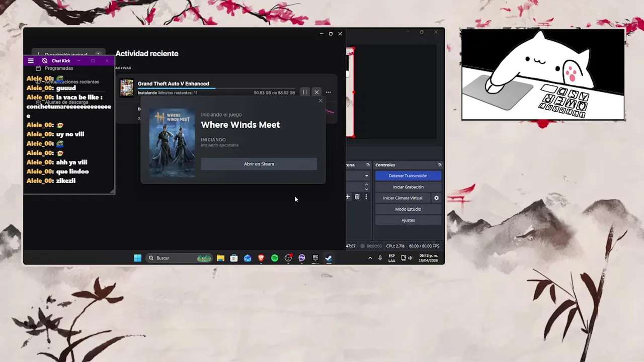Pop out the scene dock in OBS
The height and width of the screenshot is (362, 644).
[x=368, y=165]
